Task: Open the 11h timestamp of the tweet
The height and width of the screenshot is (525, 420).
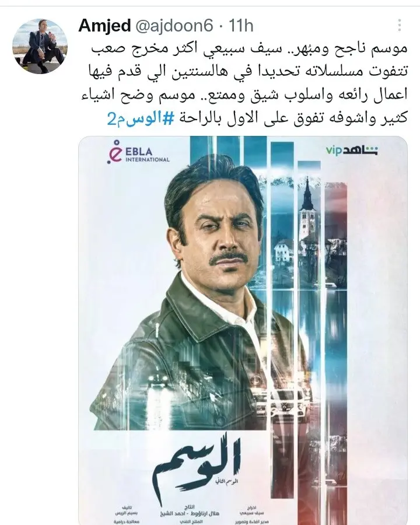Action: tap(241, 26)
